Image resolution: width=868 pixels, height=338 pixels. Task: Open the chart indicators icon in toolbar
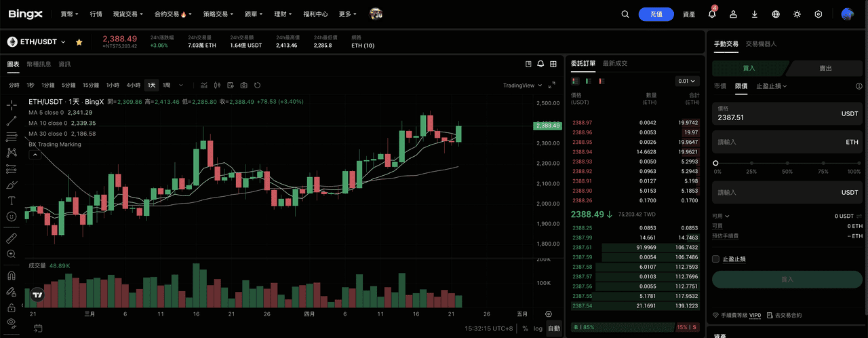coord(203,85)
